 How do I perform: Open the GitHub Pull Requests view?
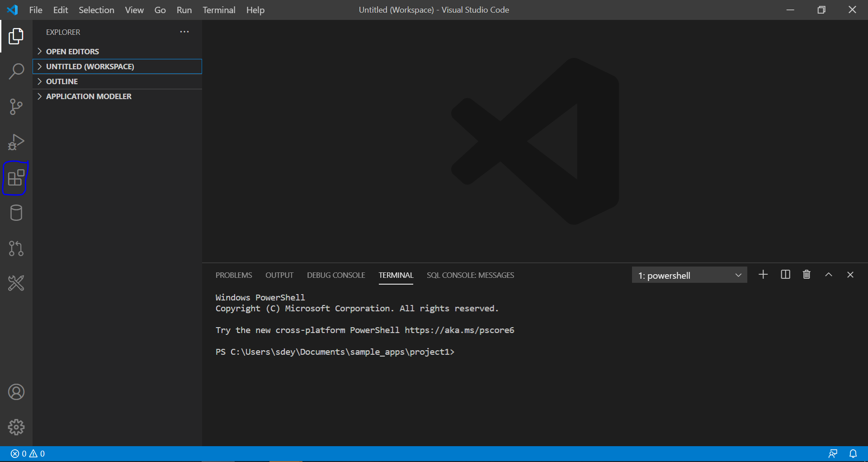16,248
